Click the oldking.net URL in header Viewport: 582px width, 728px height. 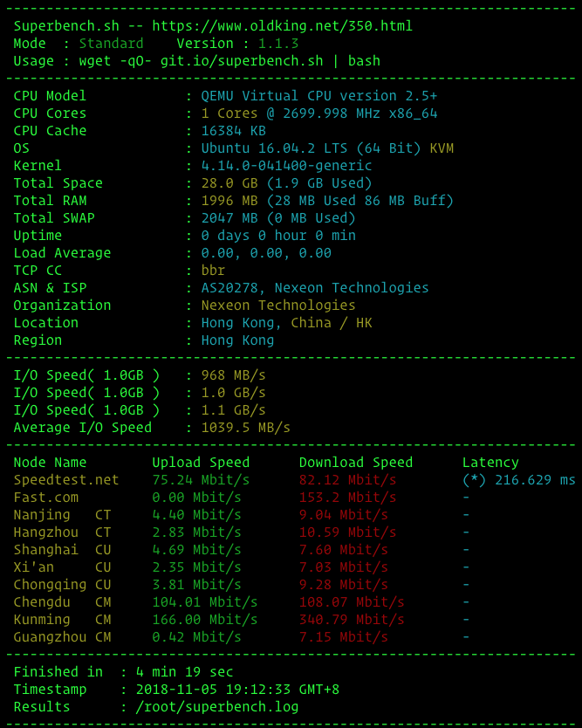(282, 26)
